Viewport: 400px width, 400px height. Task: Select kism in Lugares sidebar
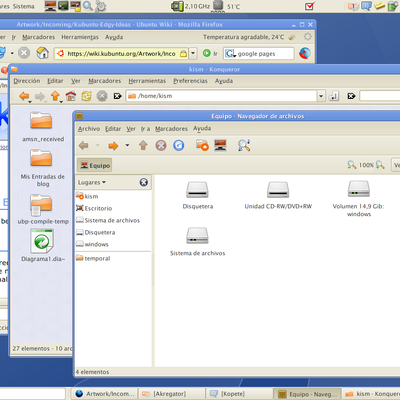click(x=87, y=196)
